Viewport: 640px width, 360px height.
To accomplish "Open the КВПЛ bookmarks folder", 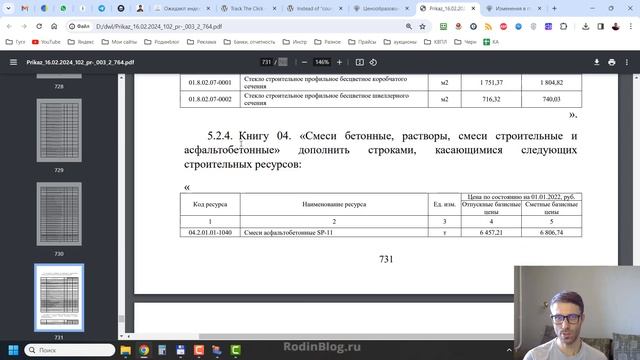I will click(x=436, y=42).
